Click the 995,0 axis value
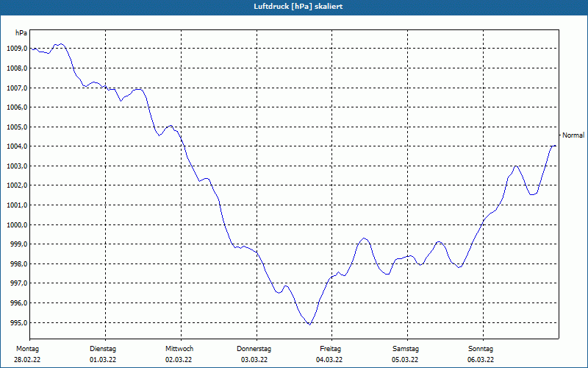 [x=18, y=322]
